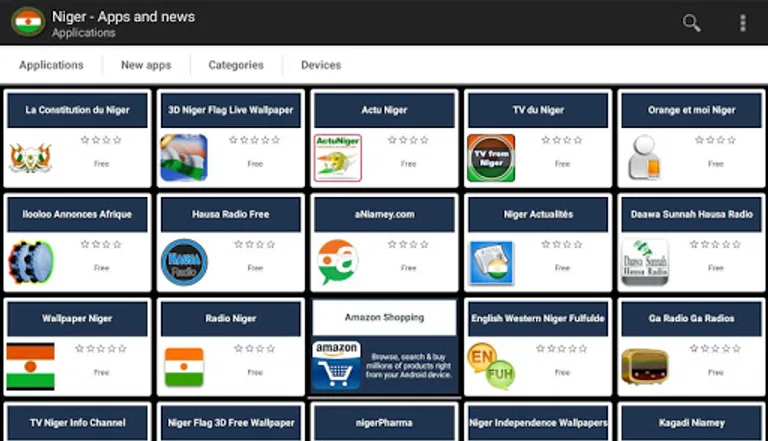Open the Amazon Shopping ad title

[384, 318]
